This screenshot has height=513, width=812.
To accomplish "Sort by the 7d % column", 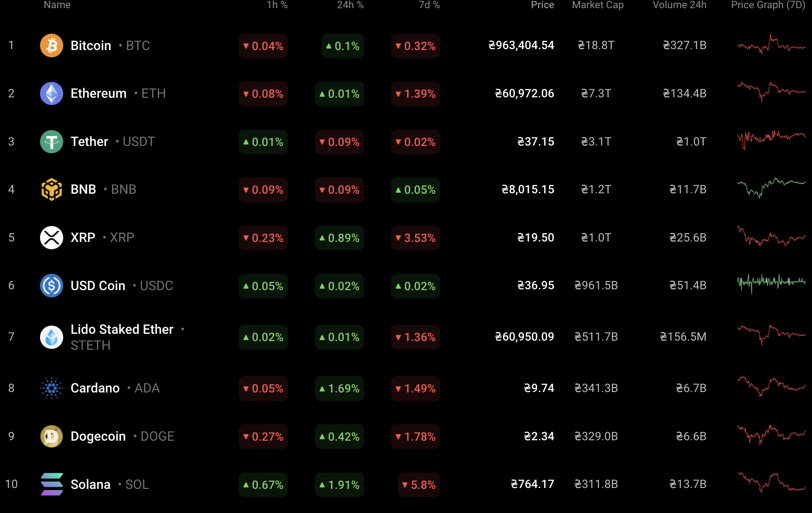I will coord(429,5).
